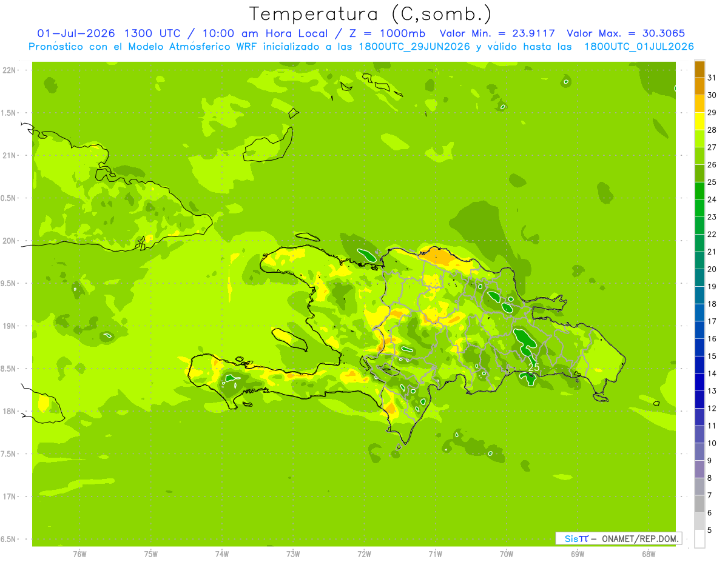Pick the orange legend swatch between 30 and 31

(699, 86)
